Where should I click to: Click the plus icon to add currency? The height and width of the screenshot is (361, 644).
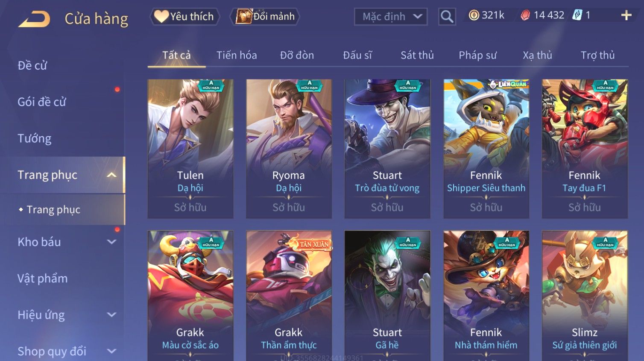click(x=626, y=16)
